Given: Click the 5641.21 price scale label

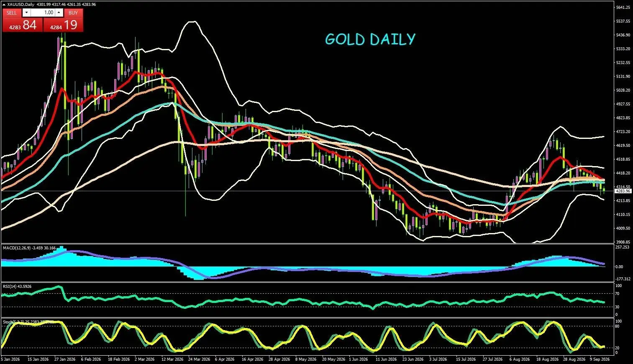Looking at the screenshot, I should pyautogui.click(x=623, y=8).
